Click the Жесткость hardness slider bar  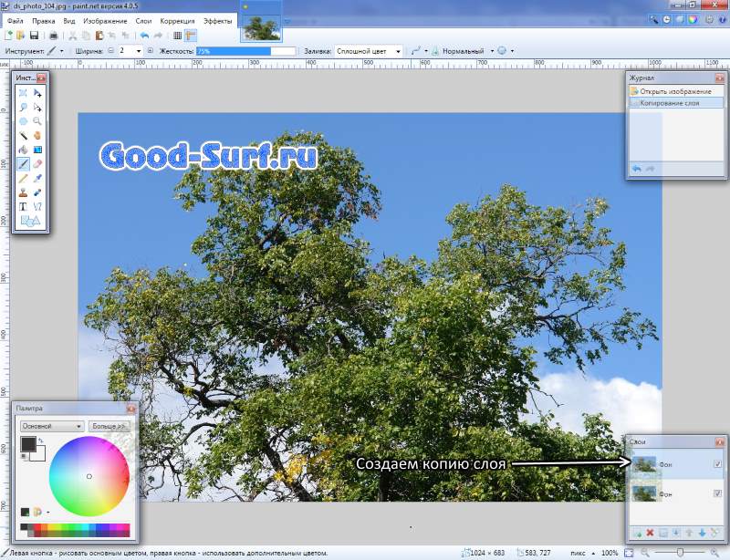pyautogui.click(x=245, y=52)
